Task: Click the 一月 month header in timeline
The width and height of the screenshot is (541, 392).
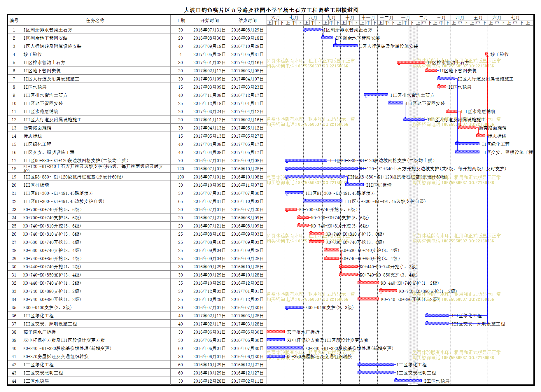Action: pos(405,17)
